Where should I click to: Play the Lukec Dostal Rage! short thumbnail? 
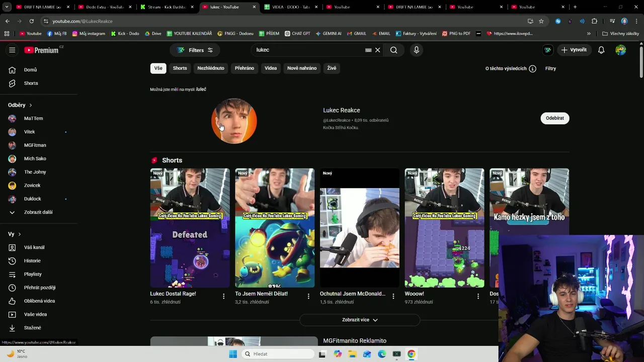pyautogui.click(x=190, y=228)
